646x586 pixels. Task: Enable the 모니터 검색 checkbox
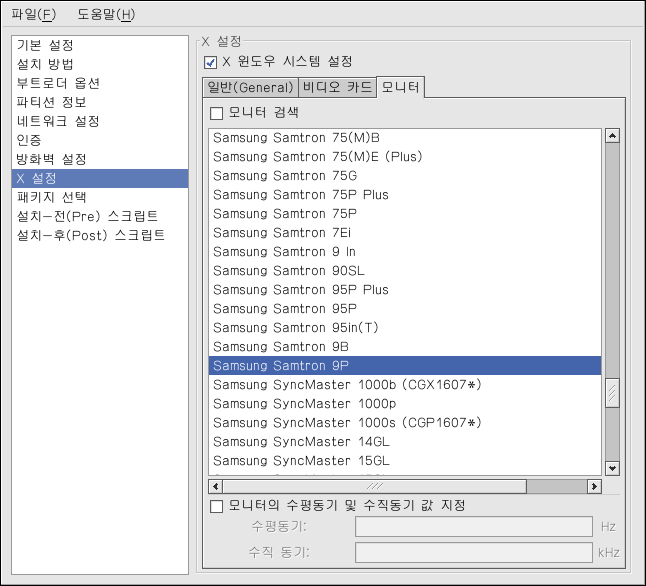click(217, 113)
